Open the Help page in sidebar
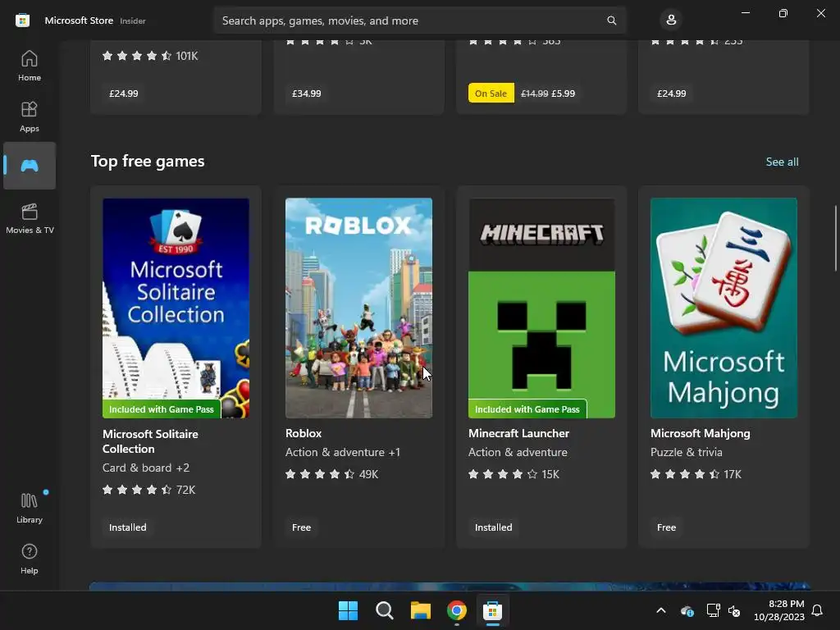840x630 pixels. [30, 559]
